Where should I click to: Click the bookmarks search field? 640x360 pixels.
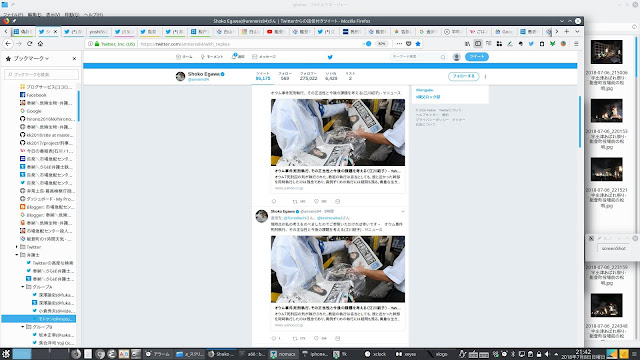[x=41, y=74]
